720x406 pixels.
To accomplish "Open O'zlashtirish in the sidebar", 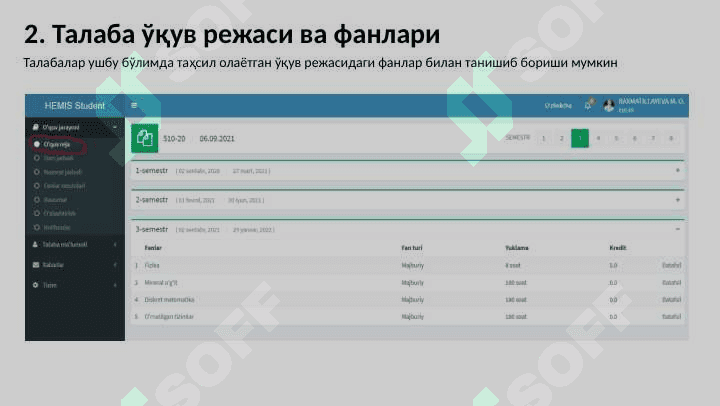I will click(59, 213).
